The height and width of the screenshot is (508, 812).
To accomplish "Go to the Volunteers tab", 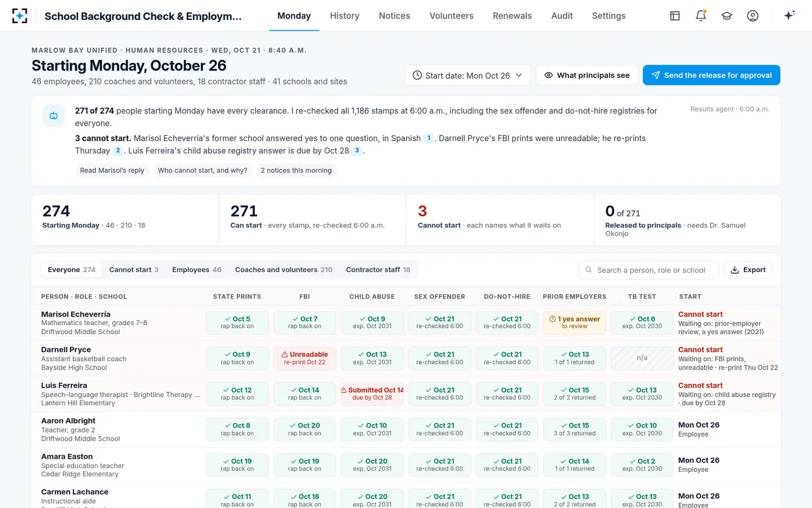I will (x=452, y=16).
